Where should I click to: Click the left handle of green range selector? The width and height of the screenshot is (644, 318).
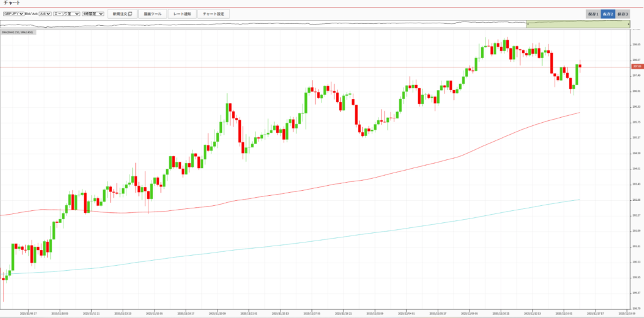pyautogui.click(x=527, y=24)
